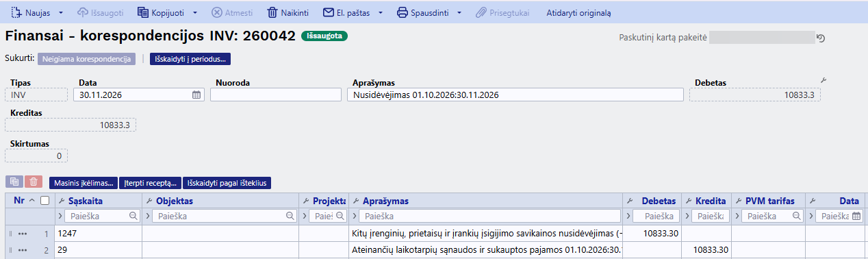The height and width of the screenshot is (259, 868).
Task: Open the change history clock icon
Action: pos(821,38)
